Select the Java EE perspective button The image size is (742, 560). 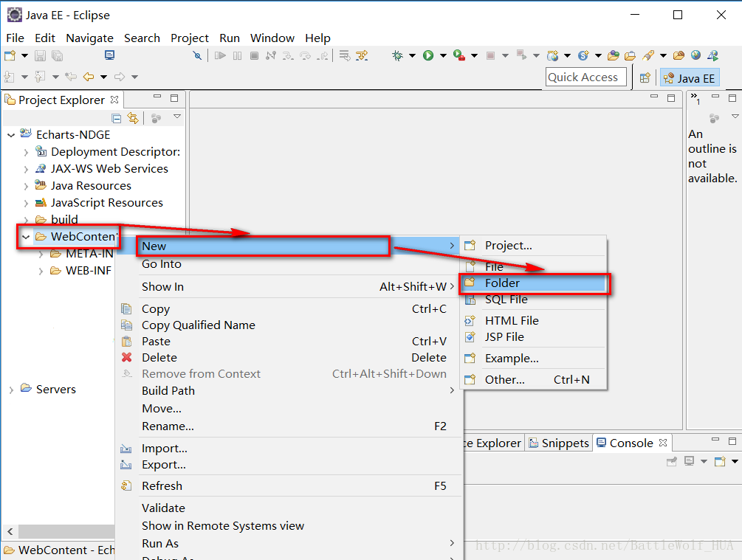[690, 78]
